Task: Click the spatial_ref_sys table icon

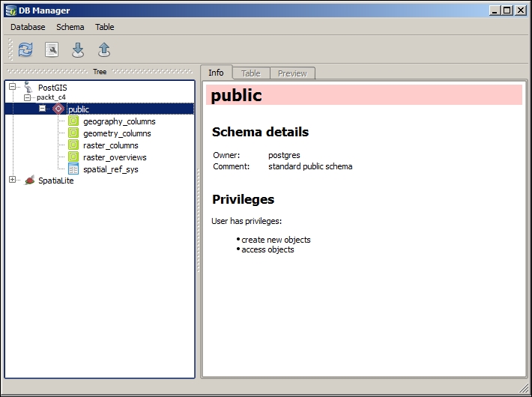Action: [x=73, y=169]
